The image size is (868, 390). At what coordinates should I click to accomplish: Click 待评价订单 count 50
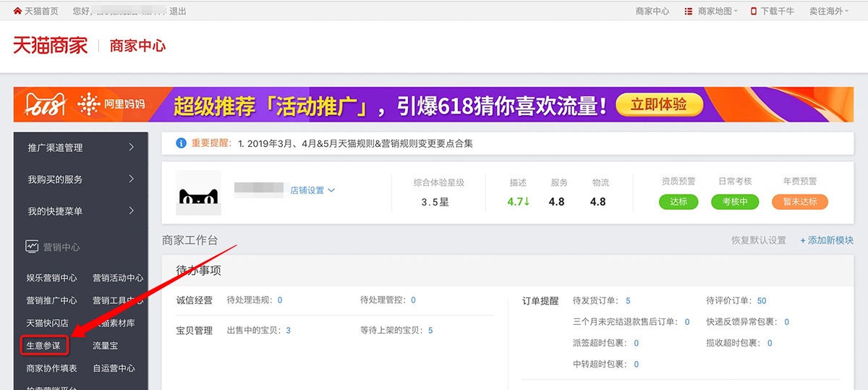point(762,300)
